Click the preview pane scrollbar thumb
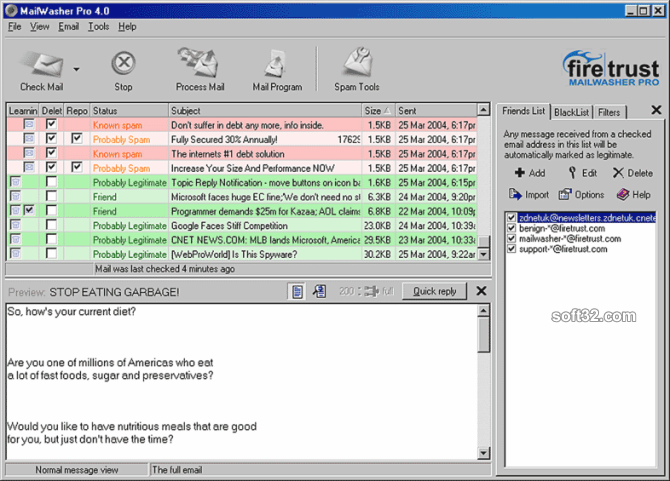 [x=483, y=334]
